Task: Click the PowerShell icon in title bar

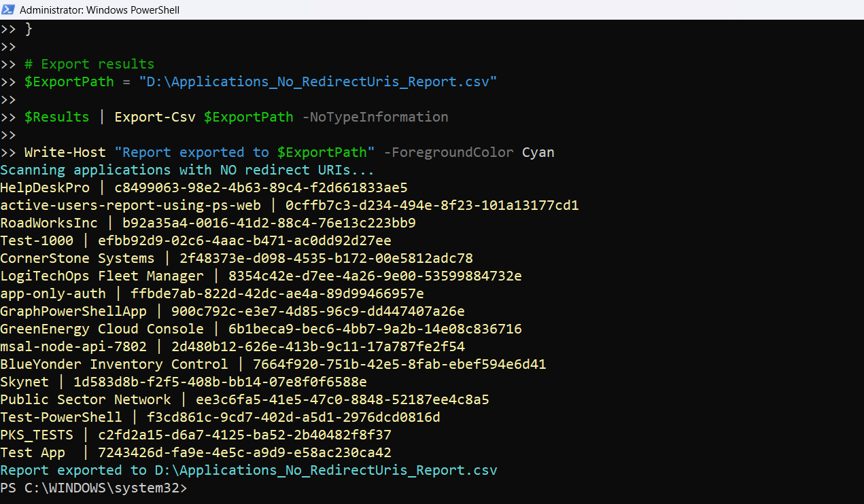Action: [9, 10]
